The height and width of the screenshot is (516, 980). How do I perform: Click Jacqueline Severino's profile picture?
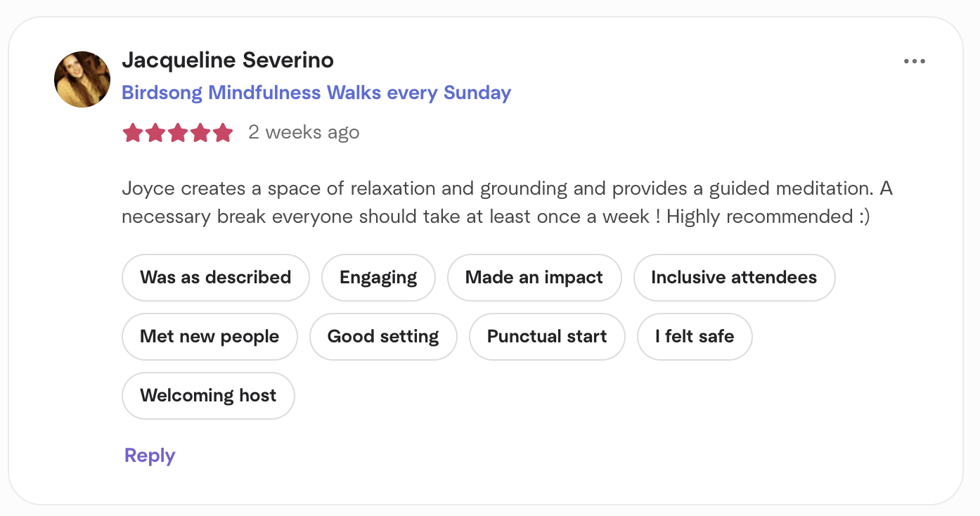tap(82, 79)
